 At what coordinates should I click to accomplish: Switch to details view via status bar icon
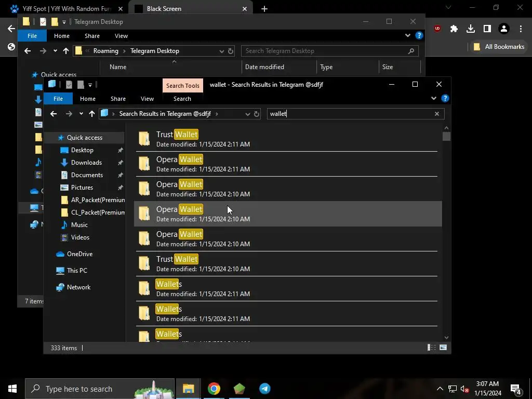(x=432, y=348)
